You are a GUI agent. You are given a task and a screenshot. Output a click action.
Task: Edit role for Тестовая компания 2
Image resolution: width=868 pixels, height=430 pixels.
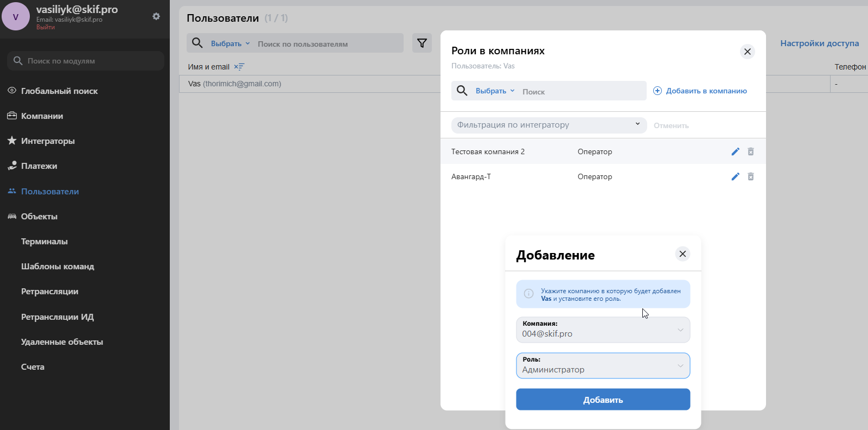tap(735, 151)
